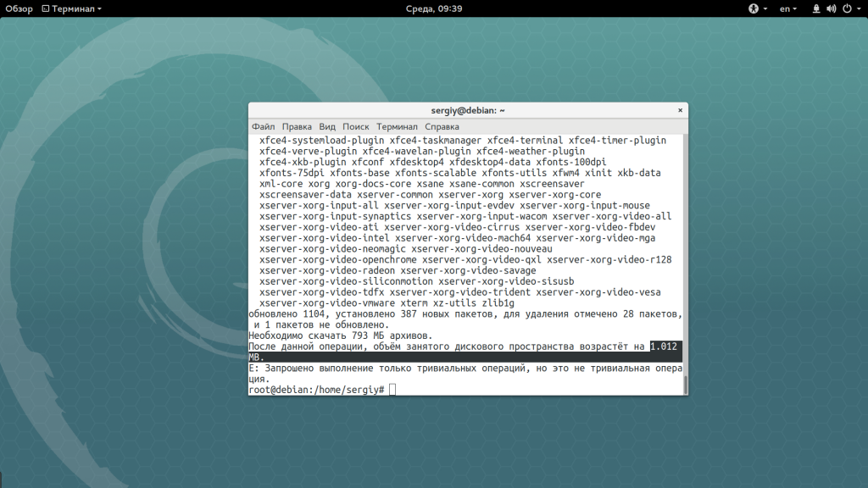Expand the arrow next to the power icon
The width and height of the screenshot is (868, 488).
click(x=857, y=8)
